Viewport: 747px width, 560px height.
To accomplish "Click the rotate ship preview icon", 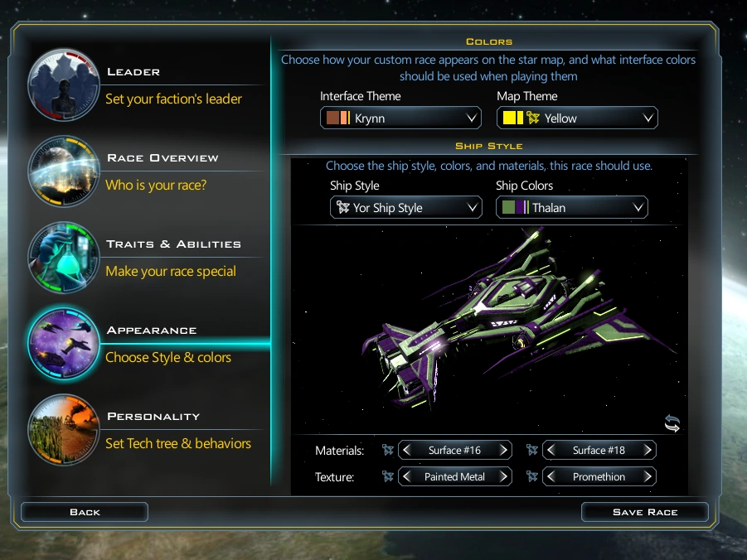I will (672, 423).
